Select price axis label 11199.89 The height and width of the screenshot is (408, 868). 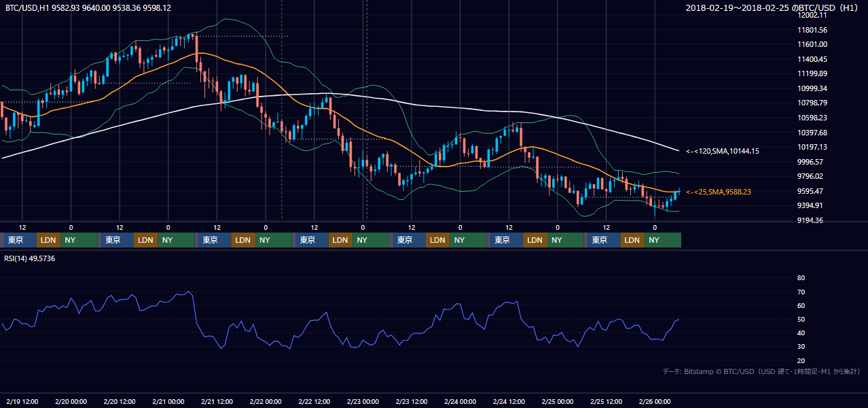(812, 73)
